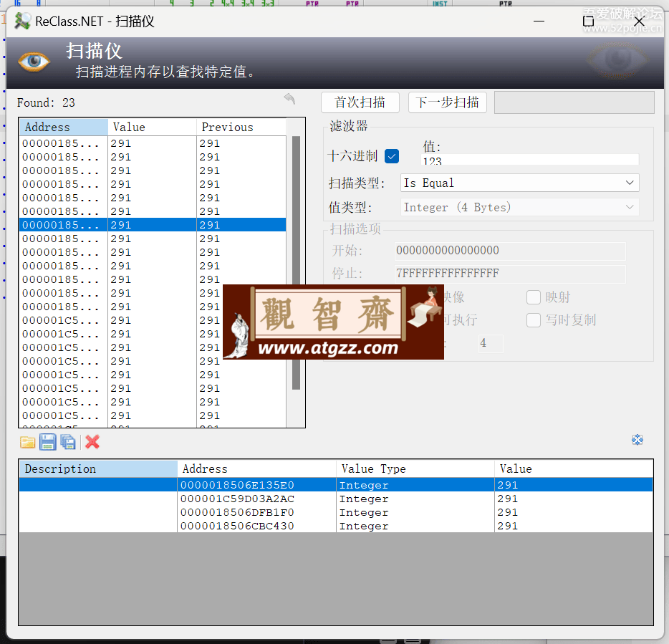
Task: Click the Found: 23 label
Action: coord(46,103)
